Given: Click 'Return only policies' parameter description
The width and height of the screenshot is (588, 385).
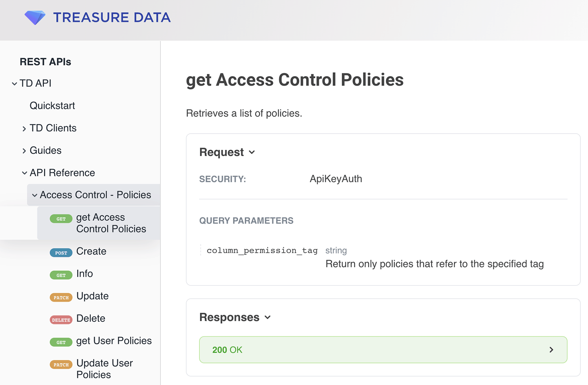Looking at the screenshot, I should [435, 264].
